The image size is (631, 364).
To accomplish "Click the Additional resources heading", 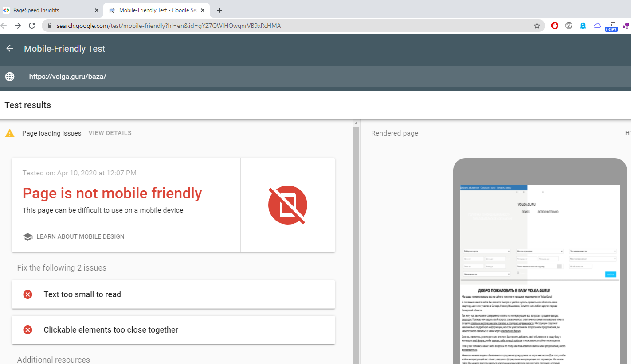I will (54, 360).
